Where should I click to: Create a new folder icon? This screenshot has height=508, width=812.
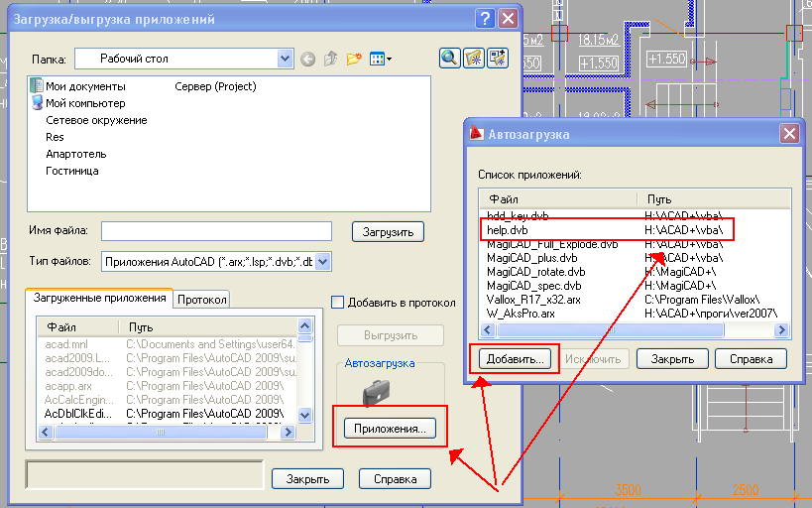tap(354, 60)
